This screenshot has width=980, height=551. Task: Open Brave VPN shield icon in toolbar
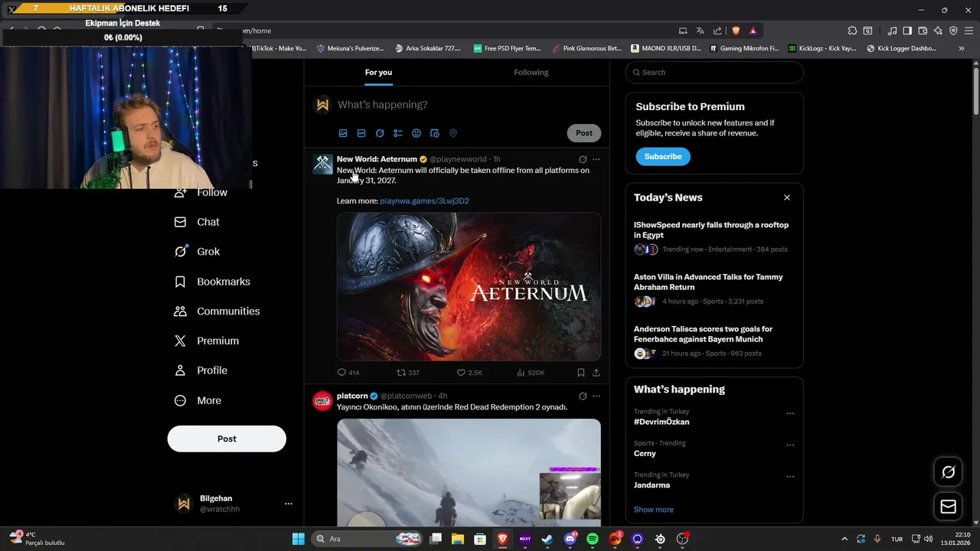[x=953, y=31]
